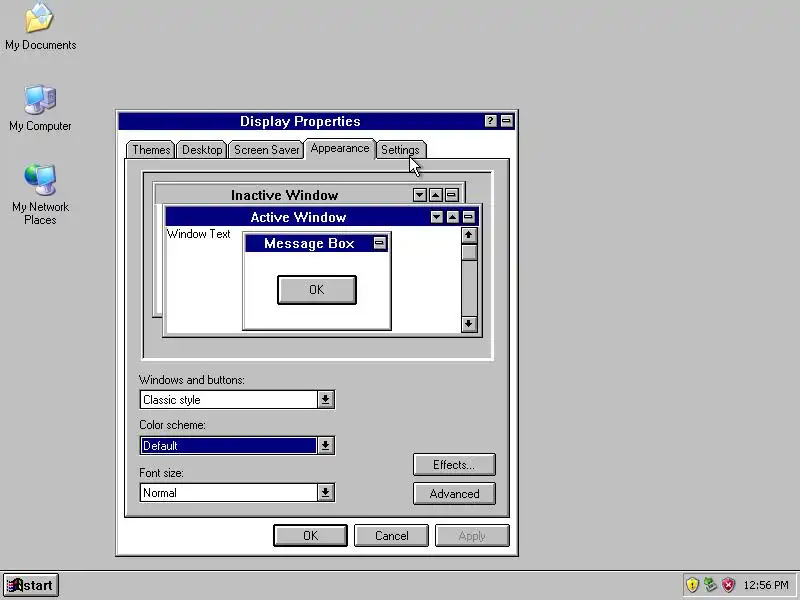Click the Window Text in preview
800x600 pixels.
tap(199, 234)
